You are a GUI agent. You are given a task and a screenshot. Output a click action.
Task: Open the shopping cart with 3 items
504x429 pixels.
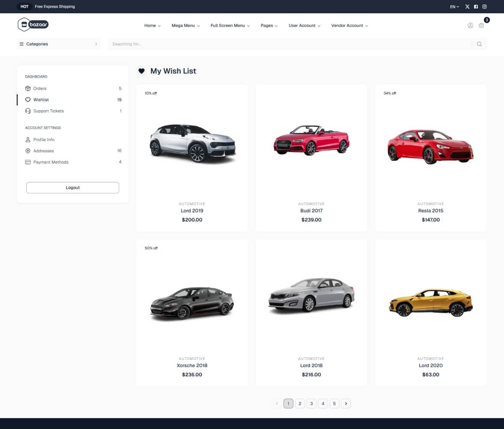[x=482, y=26]
